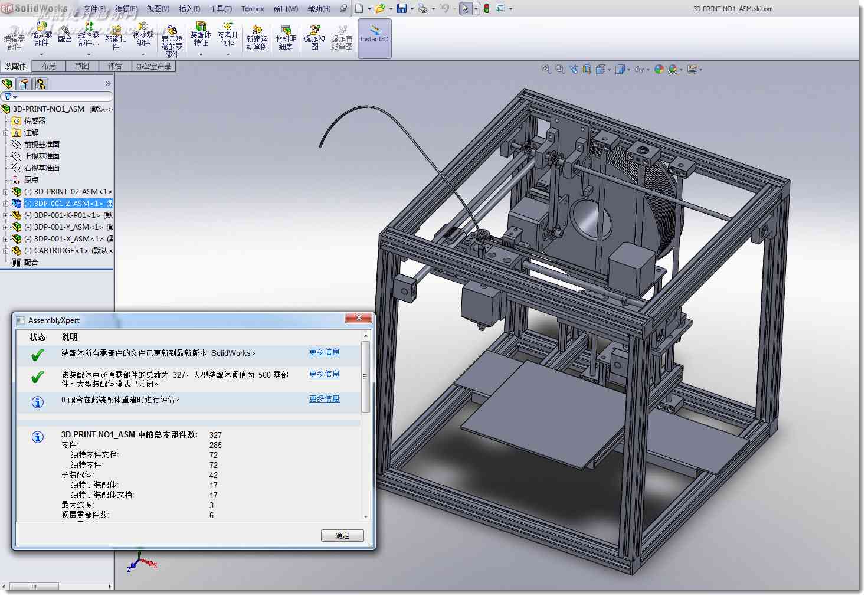Open dropdown under 装配体特征 button
Screen dimensions: 868x599
[x=201, y=54]
